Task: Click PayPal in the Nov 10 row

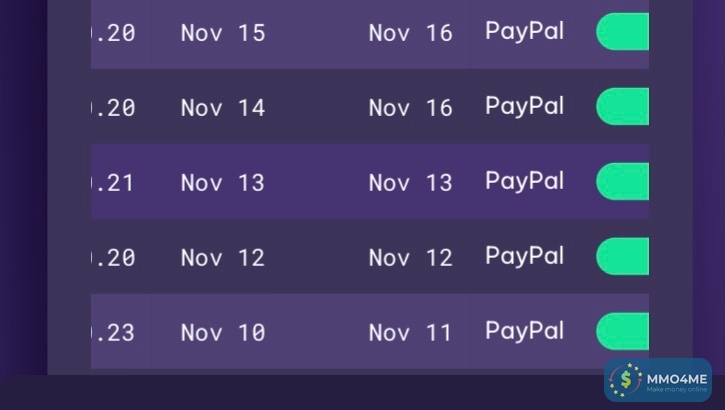Action: [524, 331]
